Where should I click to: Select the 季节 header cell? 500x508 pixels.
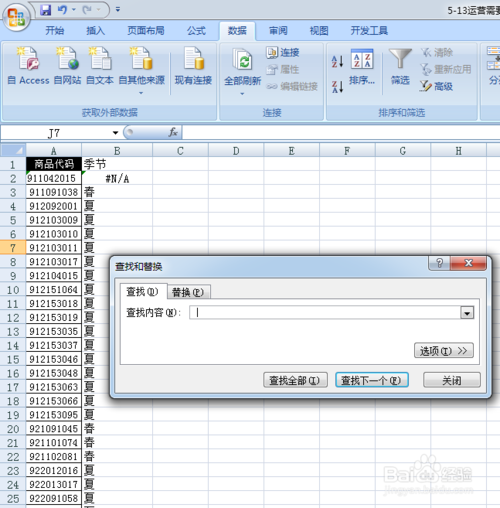click(x=117, y=164)
